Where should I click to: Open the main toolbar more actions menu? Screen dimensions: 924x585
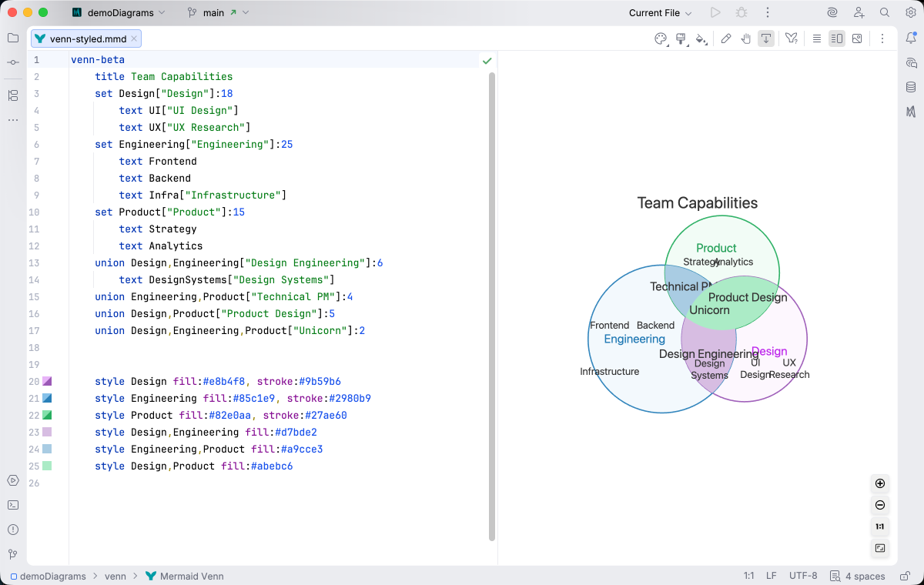[768, 13]
